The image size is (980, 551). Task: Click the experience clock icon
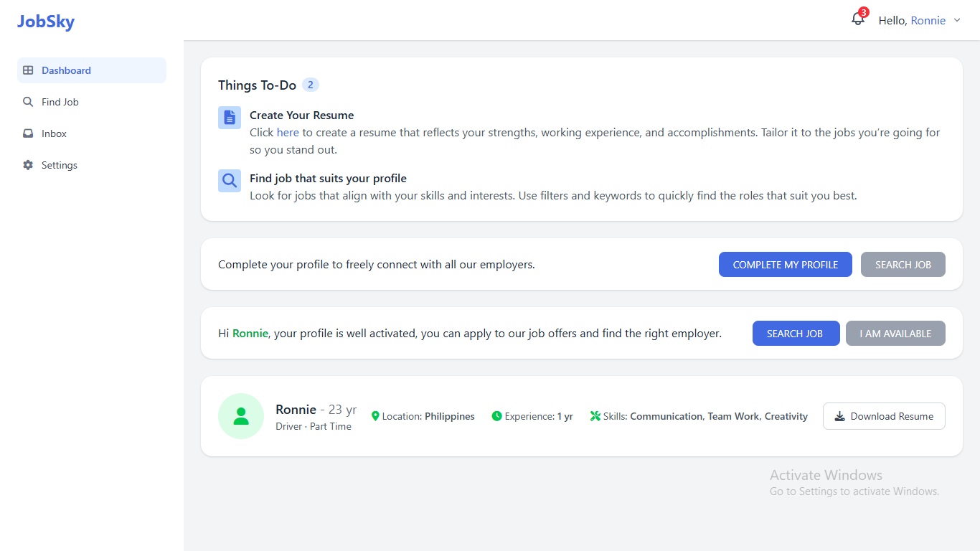pos(496,416)
